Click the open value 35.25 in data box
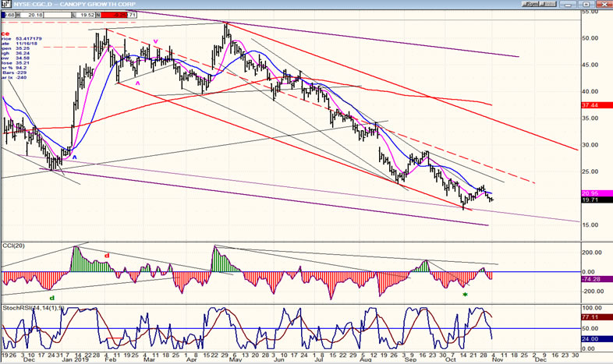The width and height of the screenshot is (613, 364). pyautogui.click(x=23, y=48)
